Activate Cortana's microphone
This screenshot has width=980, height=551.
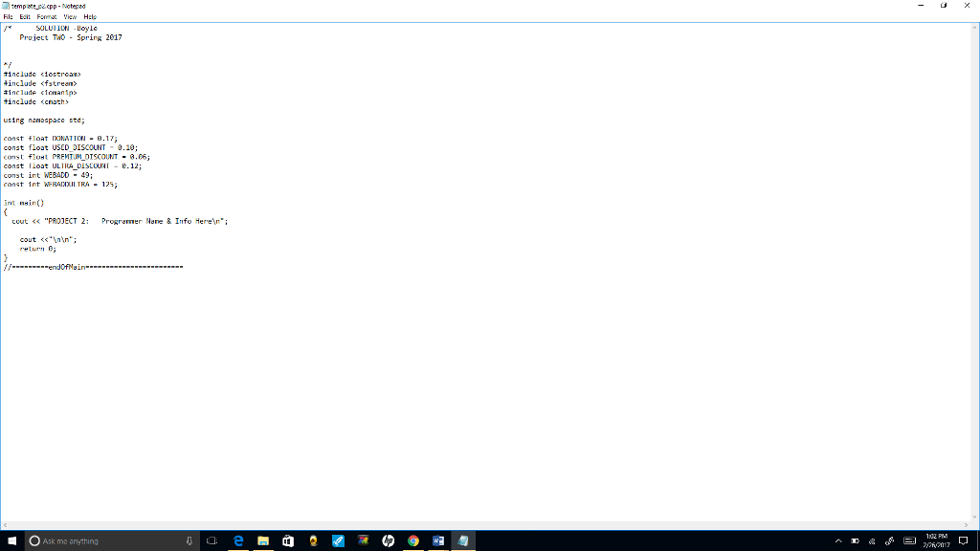coord(188,540)
